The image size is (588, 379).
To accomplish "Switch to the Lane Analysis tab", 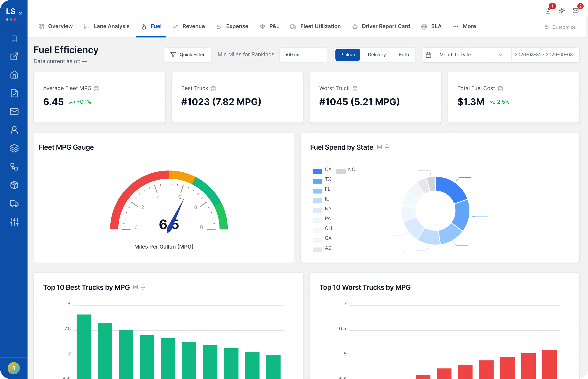I will coord(107,26).
